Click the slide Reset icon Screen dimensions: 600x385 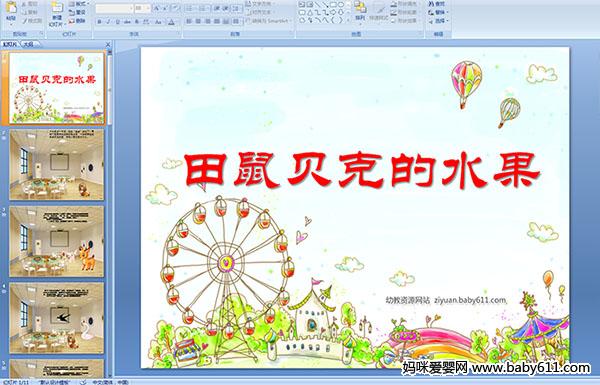pyautogui.click(x=78, y=12)
